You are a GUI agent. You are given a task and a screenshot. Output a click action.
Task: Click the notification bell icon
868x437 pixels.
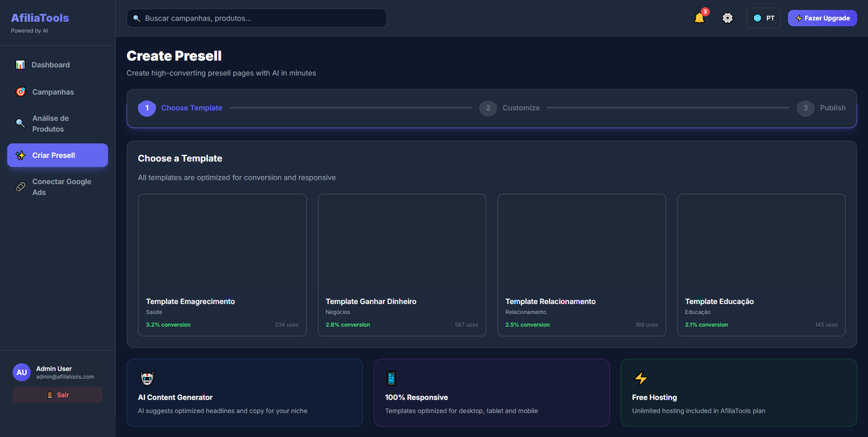pos(699,18)
